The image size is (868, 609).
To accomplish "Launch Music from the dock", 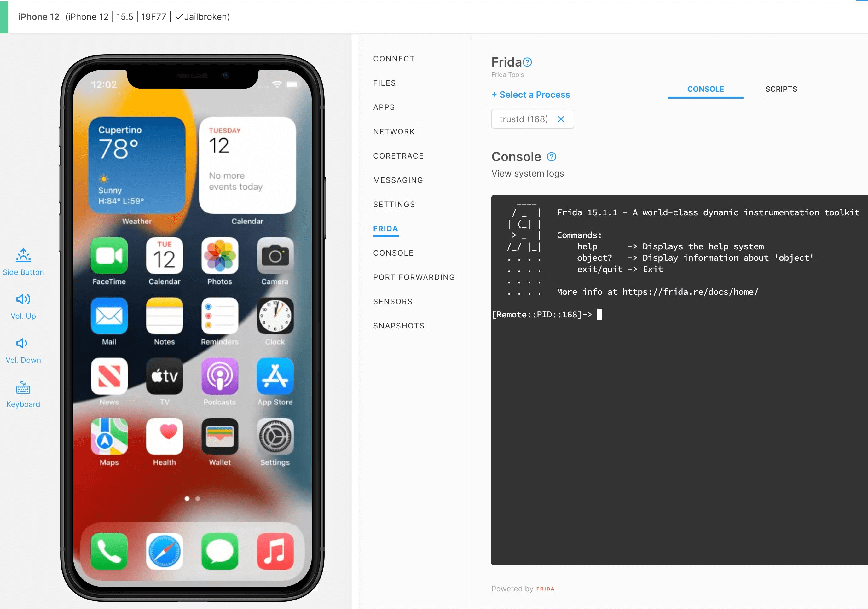I will pyautogui.click(x=275, y=552).
